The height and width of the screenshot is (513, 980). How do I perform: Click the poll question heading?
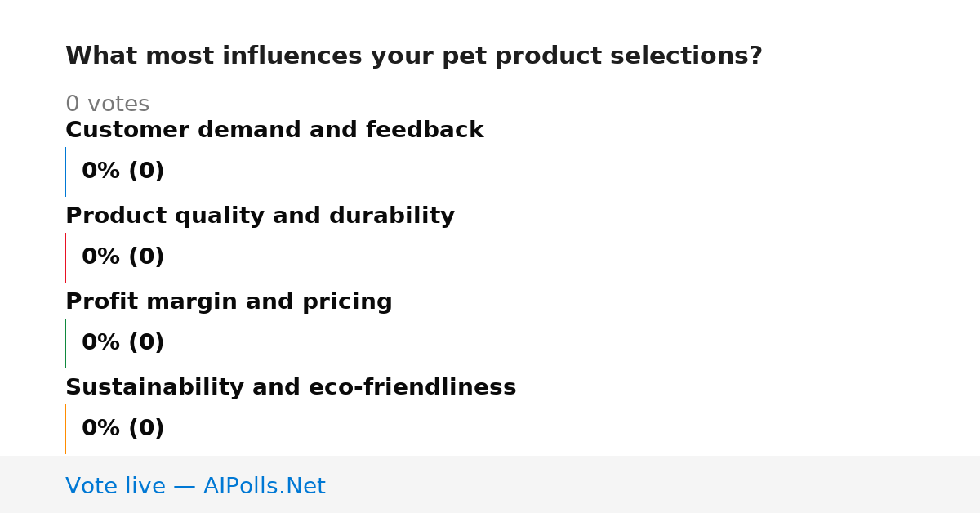pos(414,56)
